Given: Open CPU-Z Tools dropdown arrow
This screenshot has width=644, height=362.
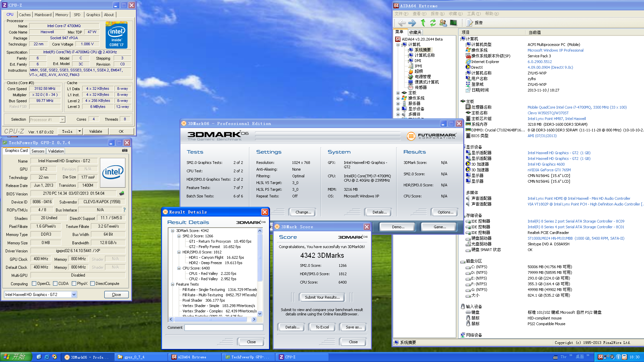Looking at the screenshot, I should point(79,131).
